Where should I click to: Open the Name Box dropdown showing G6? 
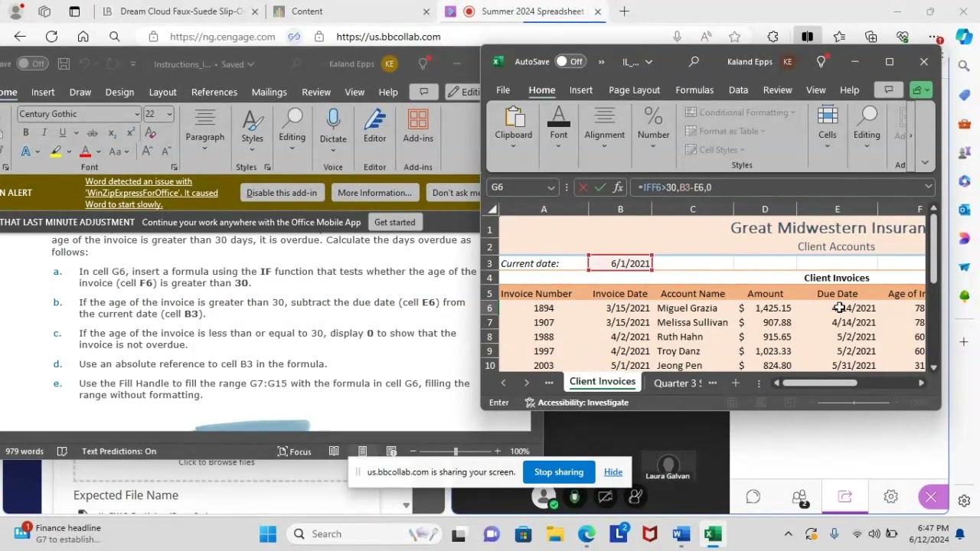click(x=550, y=187)
